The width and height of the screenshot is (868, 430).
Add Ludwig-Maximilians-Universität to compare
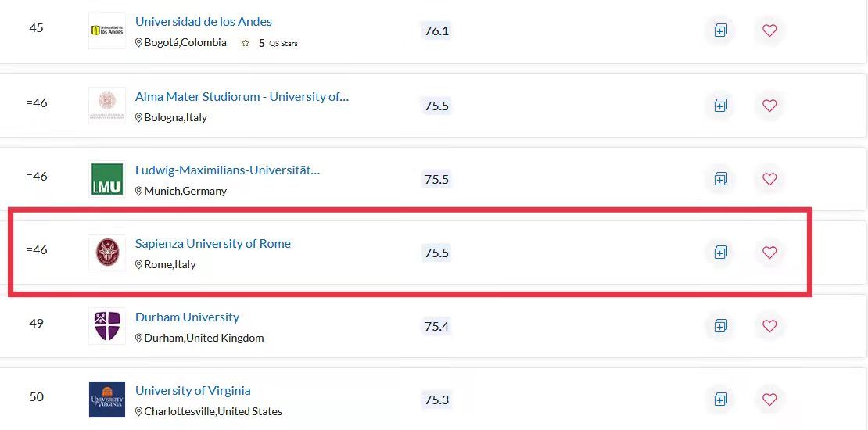[720, 179]
